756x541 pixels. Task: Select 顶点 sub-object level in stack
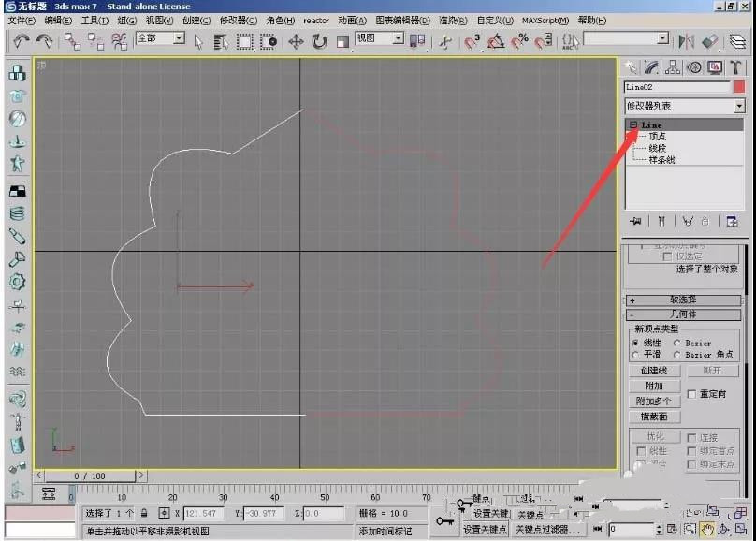(x=657, y=137)
